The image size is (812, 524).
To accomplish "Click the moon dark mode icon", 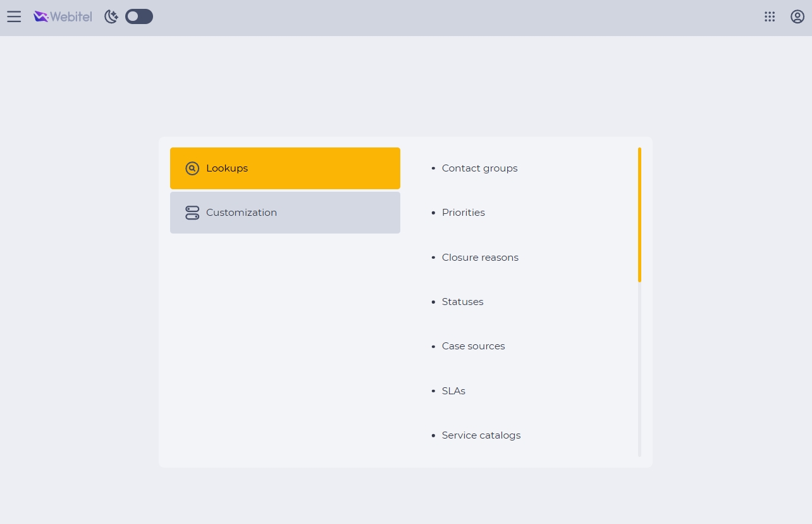I will [111, 17].
